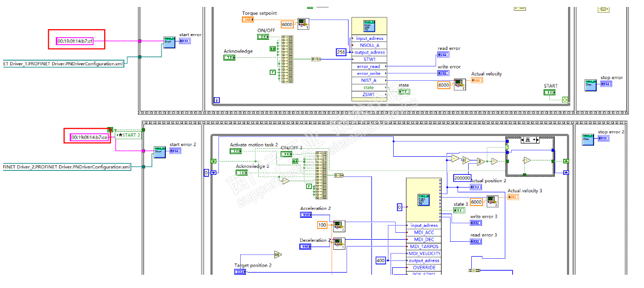Image resolution: width=644 pixels, height=288 pixels.
Task: Expand the "state" cluster element row
Action: (369, 87)
